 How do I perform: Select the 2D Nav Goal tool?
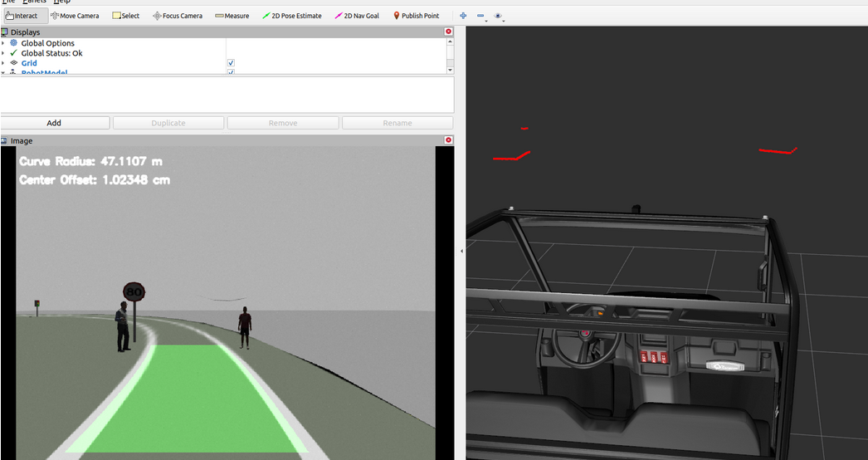pos(357,16)
